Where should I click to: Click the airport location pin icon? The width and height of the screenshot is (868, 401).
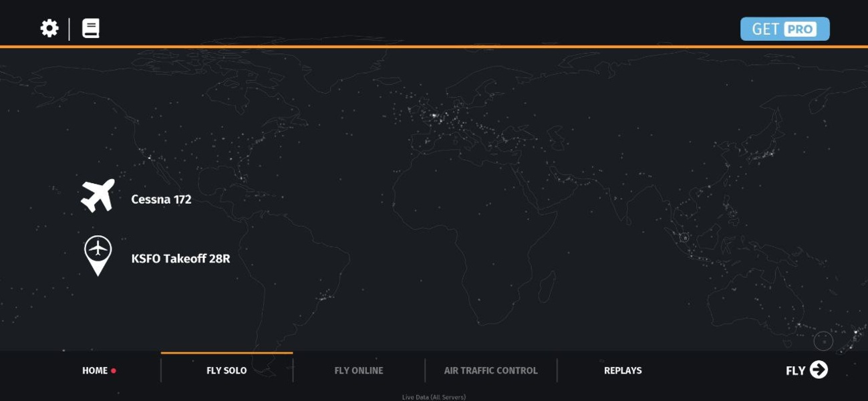point(98,256)
